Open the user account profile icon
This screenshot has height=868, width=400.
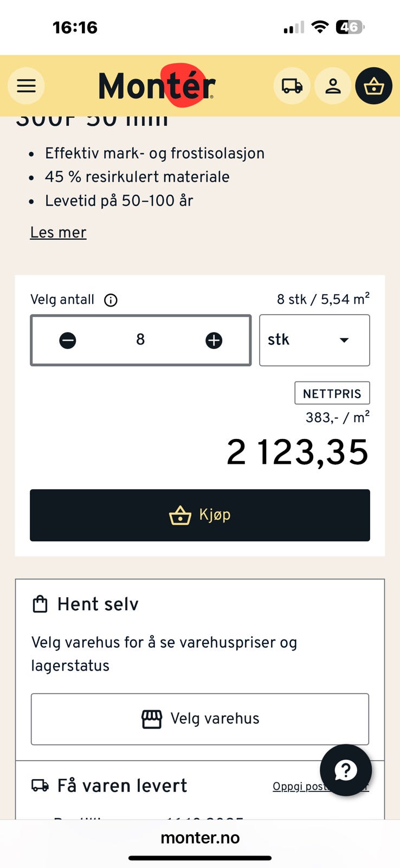coord(333,86)
